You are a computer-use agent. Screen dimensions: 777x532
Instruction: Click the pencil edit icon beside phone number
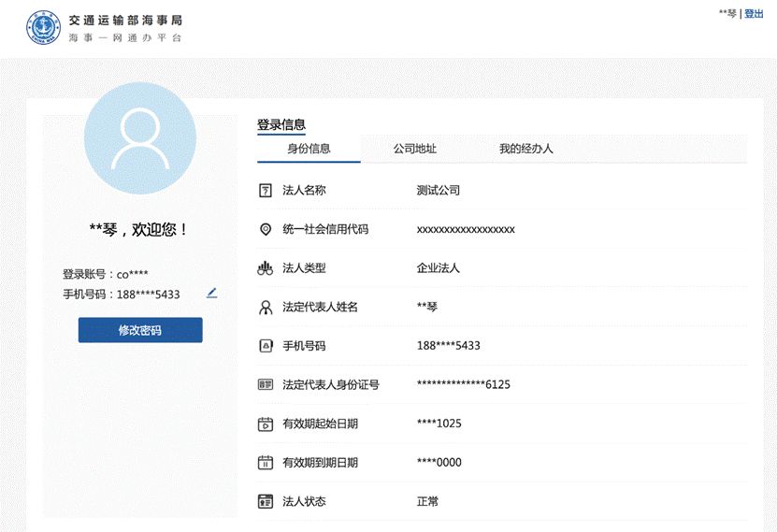pyautogui.click(x=212, y=293)
